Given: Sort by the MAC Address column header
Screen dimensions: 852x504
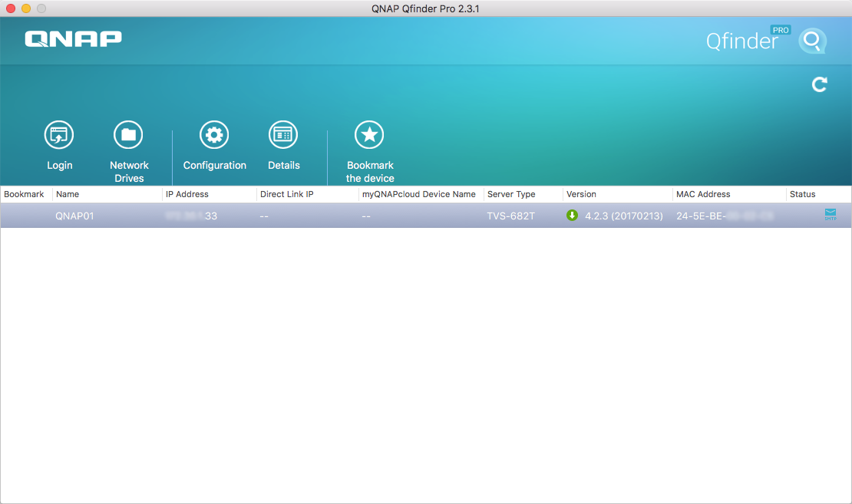Looking at the screenshot, I should click(703, 194).
